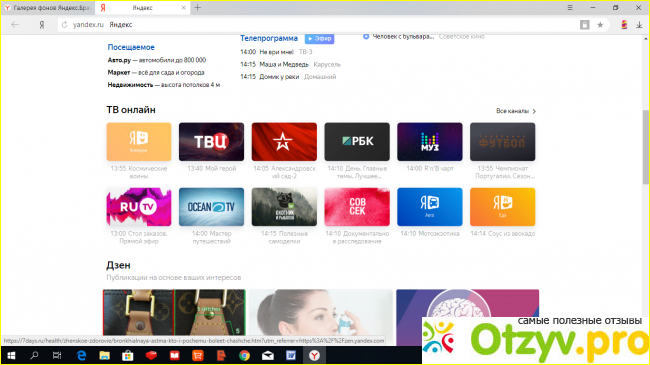Launch Microsoft Edge from taskbar
This screenshot has width=650, height=365.
(81, 355)
